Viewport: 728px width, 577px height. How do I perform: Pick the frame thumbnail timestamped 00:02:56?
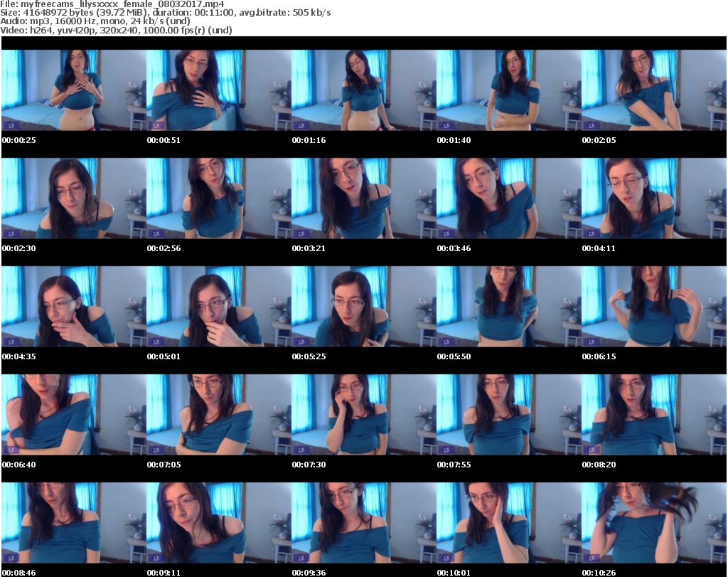click(219, 198)
